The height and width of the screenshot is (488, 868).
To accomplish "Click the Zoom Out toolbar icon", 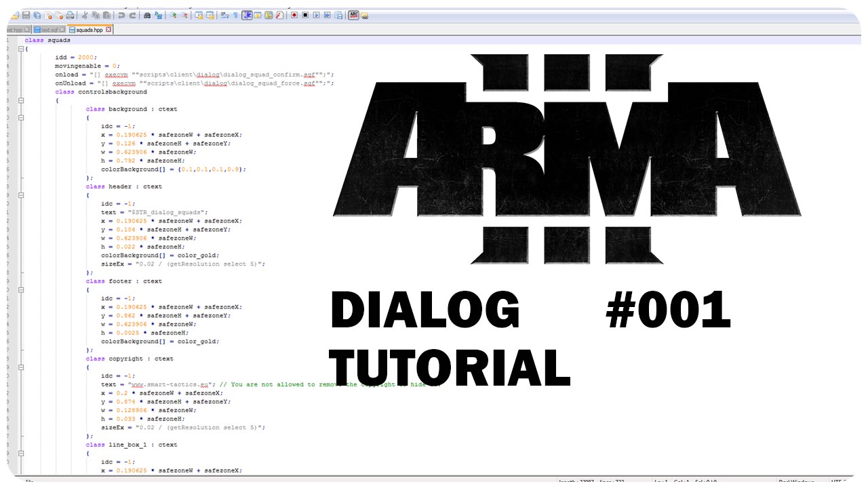I will pyautogui.click(x=184, y=15).
